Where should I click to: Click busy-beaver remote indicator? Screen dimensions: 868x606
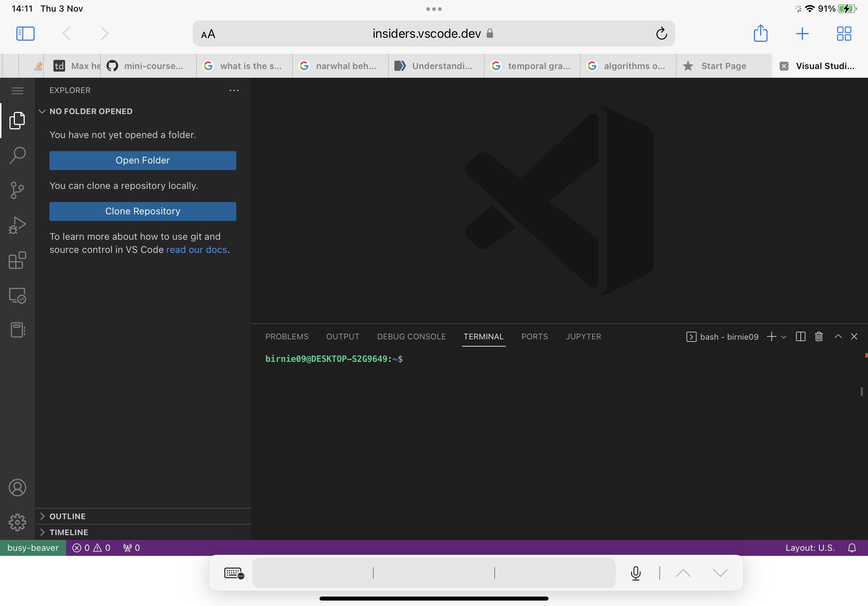(33, 548)
